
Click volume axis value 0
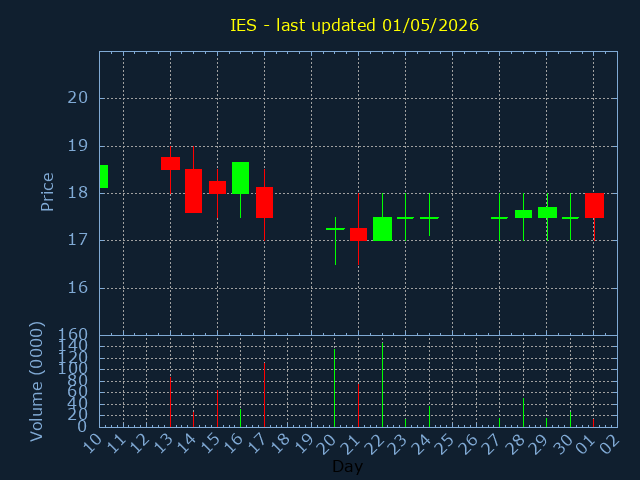[82, 427]
